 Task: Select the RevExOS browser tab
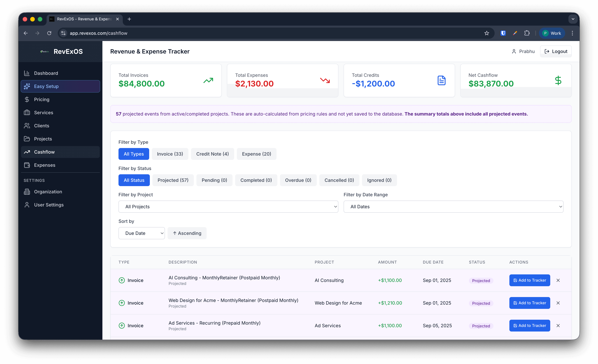point(83,19)
